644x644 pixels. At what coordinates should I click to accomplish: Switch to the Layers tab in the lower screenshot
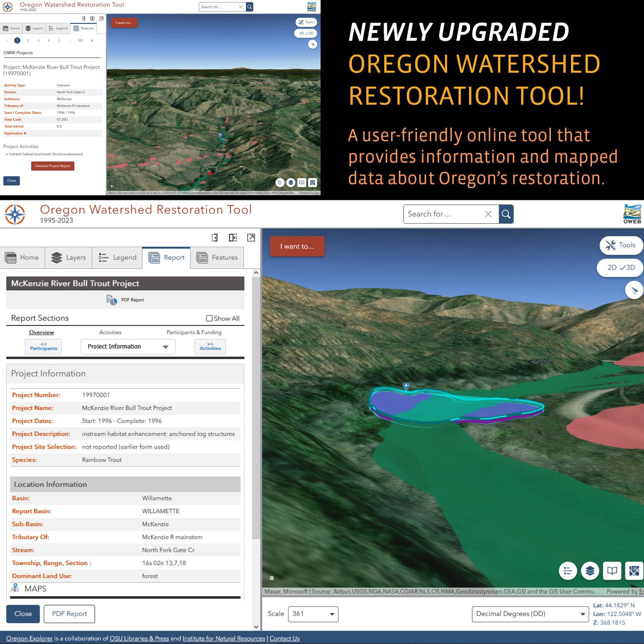click(x=68, y=257)
